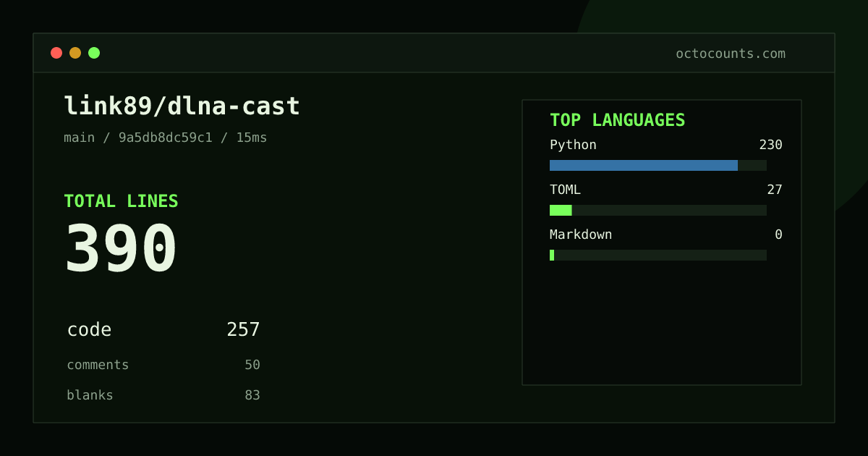Open the octocounts.com link
This screenshot has width=868, height=456.
[x=731, y=54]
